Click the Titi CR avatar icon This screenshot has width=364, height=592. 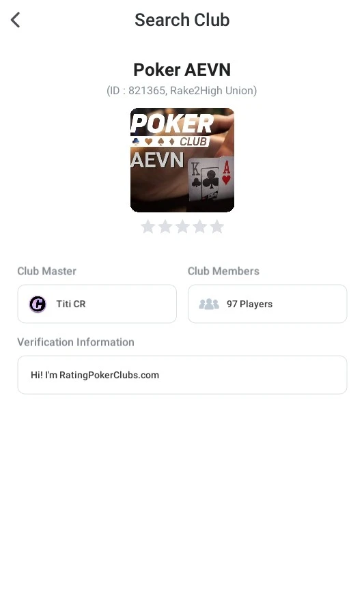[x=38, y=304]
